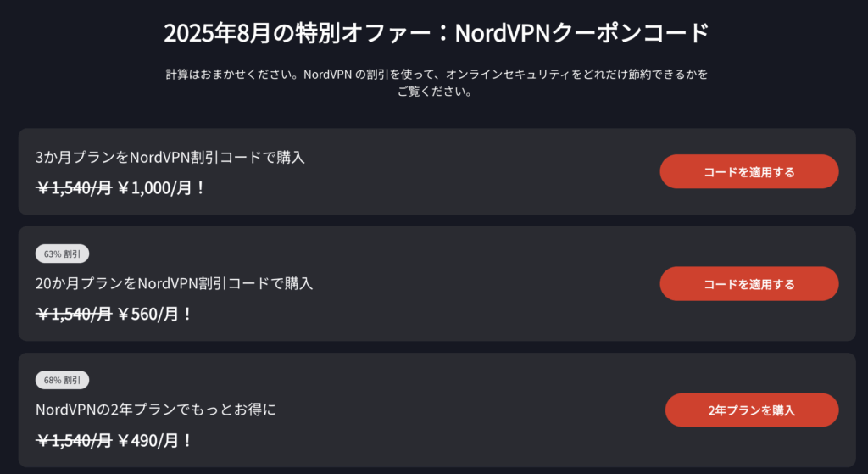This screenshot has height=474, width=868.
Task: Click the 68% 割引 badge
Action: tap(62, 380)
